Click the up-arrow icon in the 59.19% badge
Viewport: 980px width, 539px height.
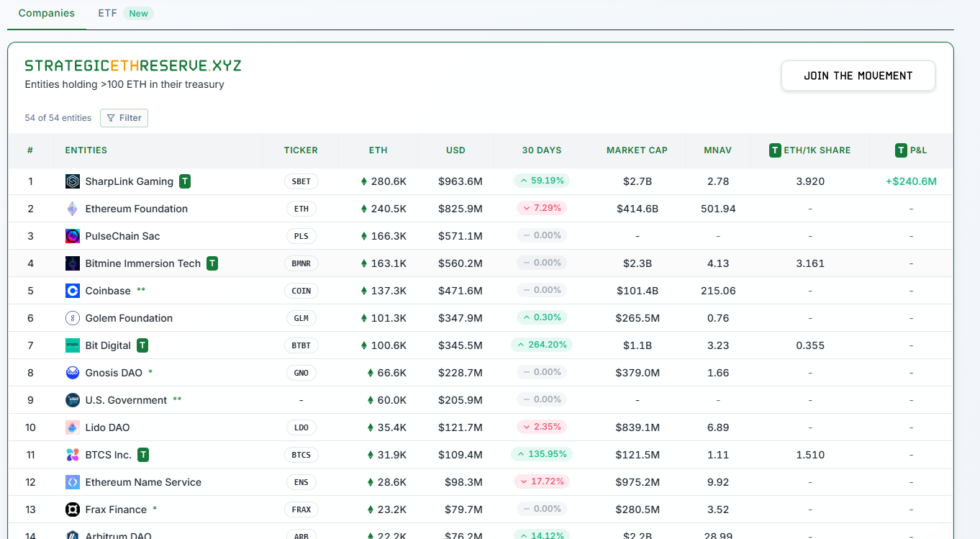coord(524,181)
